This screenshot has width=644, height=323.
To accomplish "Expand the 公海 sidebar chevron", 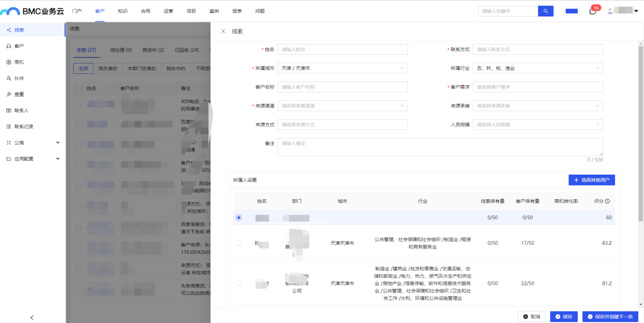I will point(58,143).
